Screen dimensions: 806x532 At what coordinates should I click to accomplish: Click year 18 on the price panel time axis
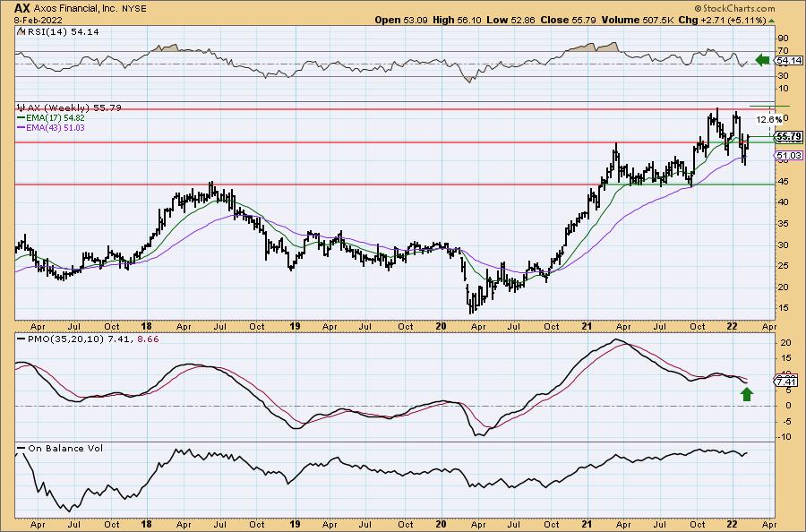point(146,326)
